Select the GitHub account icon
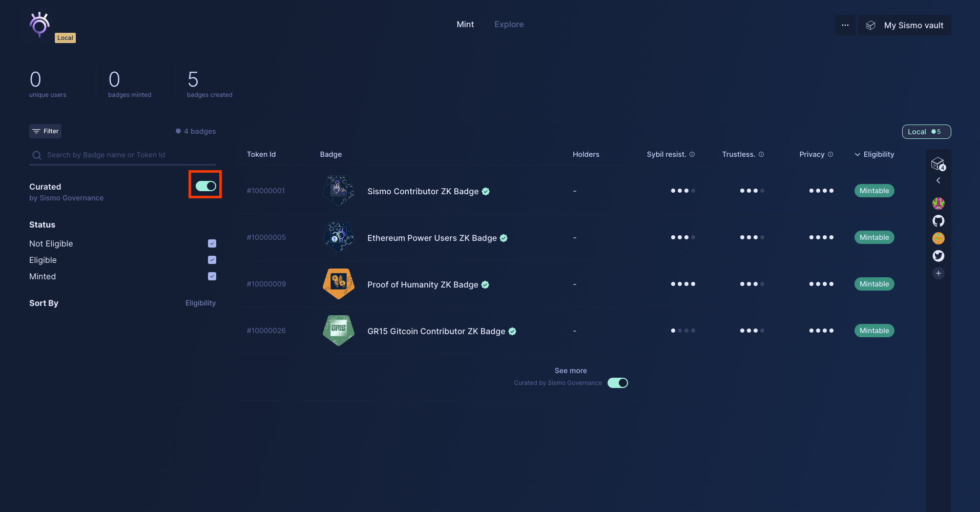The width and height of the screenshot is (980, 512). (938, 221)
